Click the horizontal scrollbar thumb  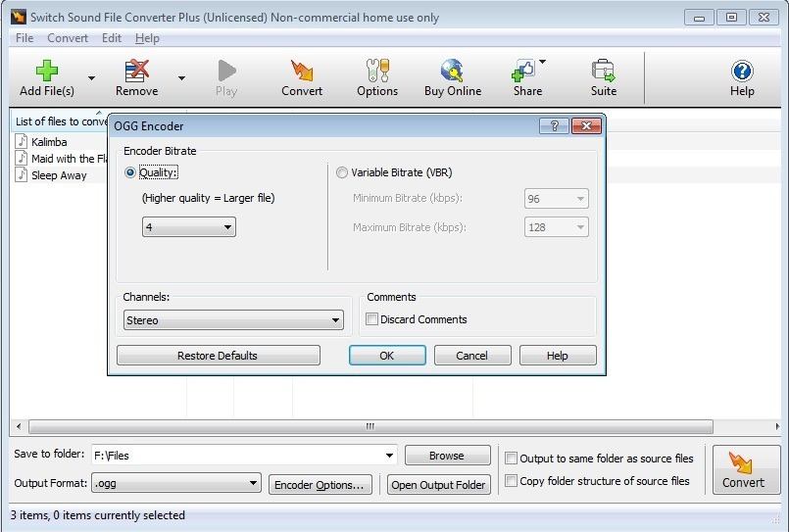tap(370, 426)
